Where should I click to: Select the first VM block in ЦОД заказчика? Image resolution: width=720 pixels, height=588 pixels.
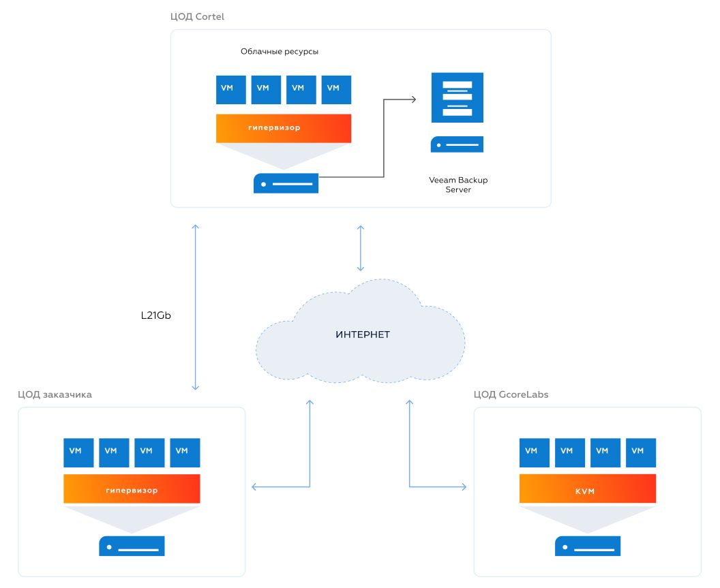[x=78, y=452]
